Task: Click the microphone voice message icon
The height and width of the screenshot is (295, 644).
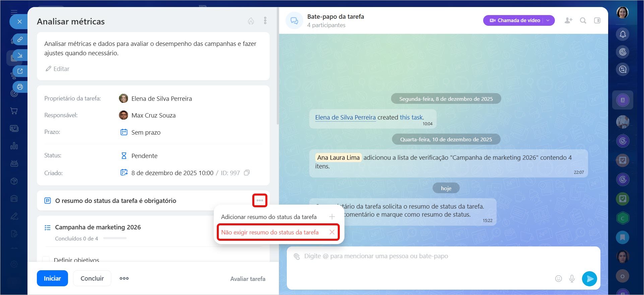Action: (x=572, y=278)
